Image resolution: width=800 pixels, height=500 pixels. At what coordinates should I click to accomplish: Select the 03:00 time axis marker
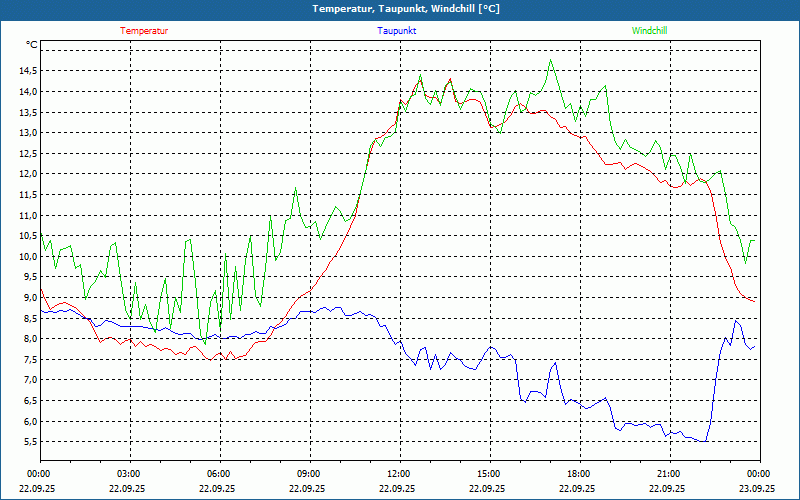(129, 474)
